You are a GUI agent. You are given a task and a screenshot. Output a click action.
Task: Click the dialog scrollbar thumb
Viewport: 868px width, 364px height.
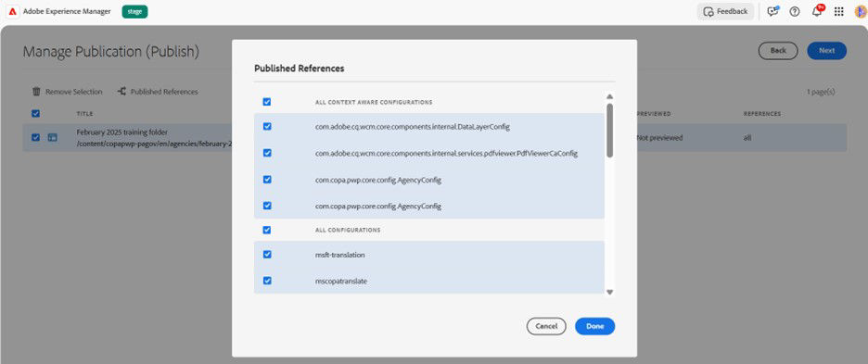(609, 131)
